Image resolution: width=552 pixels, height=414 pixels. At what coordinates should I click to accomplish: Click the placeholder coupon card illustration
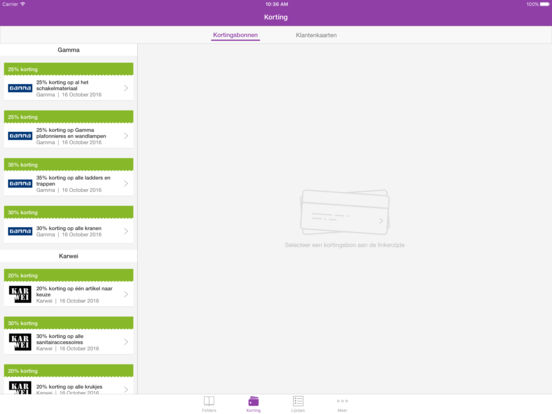[344, 212]
